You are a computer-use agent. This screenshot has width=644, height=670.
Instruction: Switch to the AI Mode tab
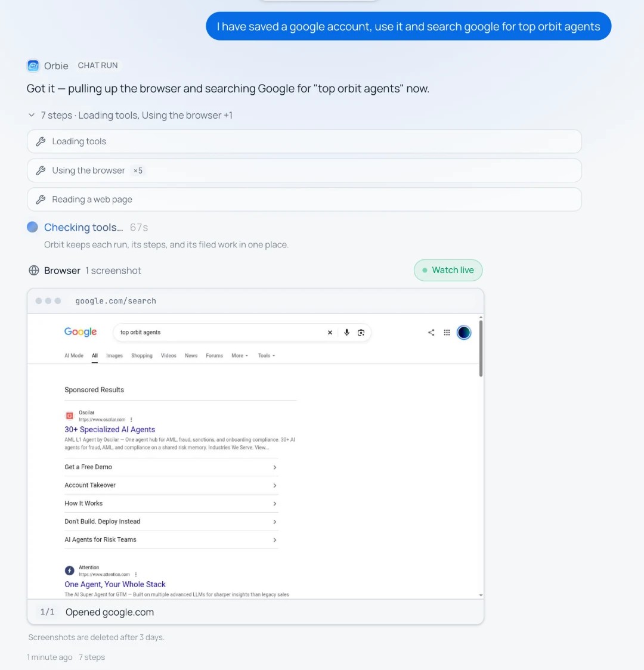click(x=74, y=355)
